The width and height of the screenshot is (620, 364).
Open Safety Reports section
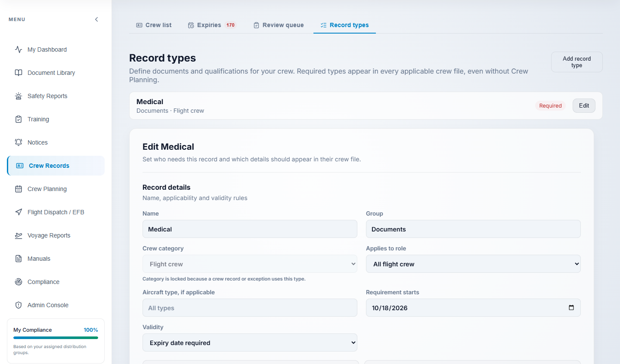tap(56, 96)
